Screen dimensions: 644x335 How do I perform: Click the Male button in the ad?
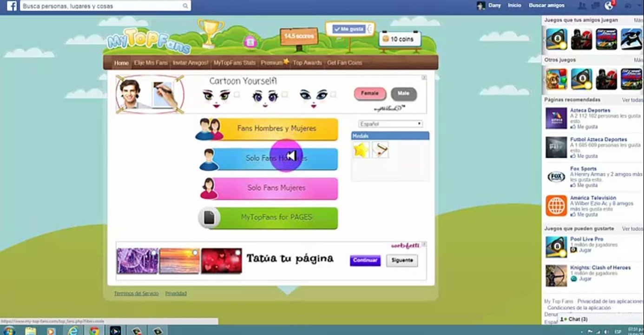[x=403, y=94]
